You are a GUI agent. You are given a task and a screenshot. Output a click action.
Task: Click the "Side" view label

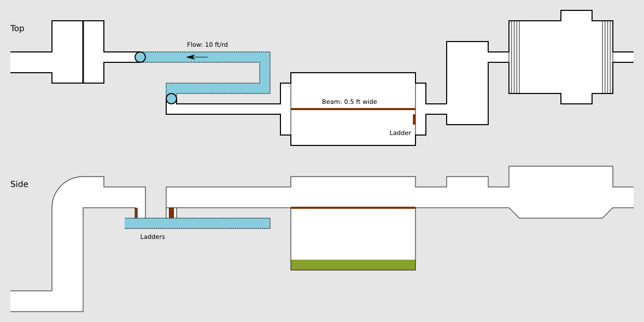[19, 184]
